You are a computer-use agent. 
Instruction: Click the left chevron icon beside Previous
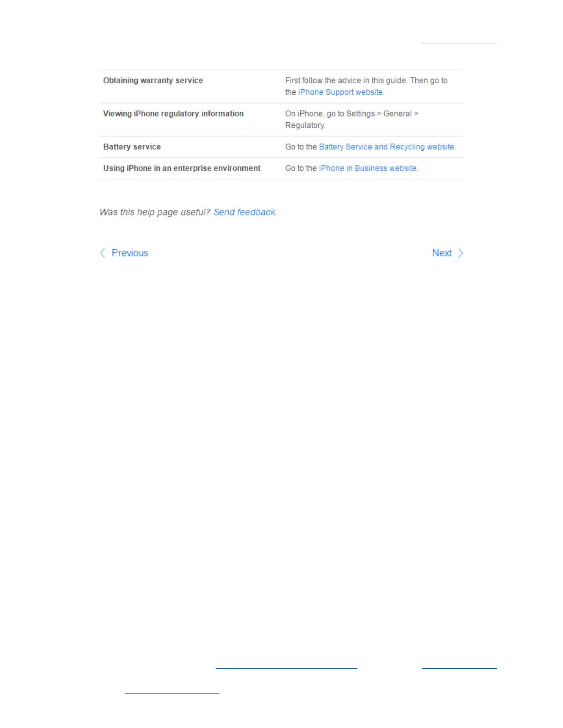103,253
